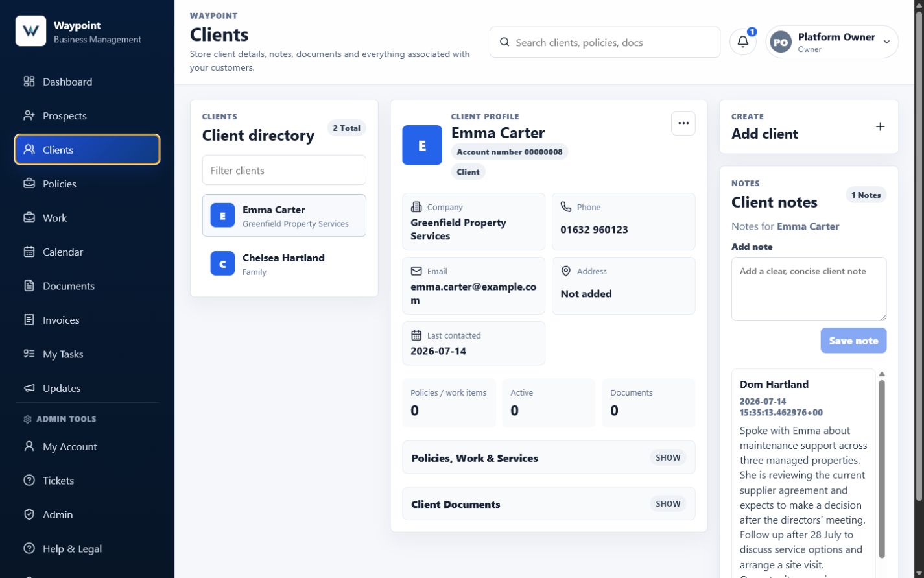Screen dimensions: 924x578
Task: Click the Admin shield icon
Action: pyautogui.click(x=29, y=514)
